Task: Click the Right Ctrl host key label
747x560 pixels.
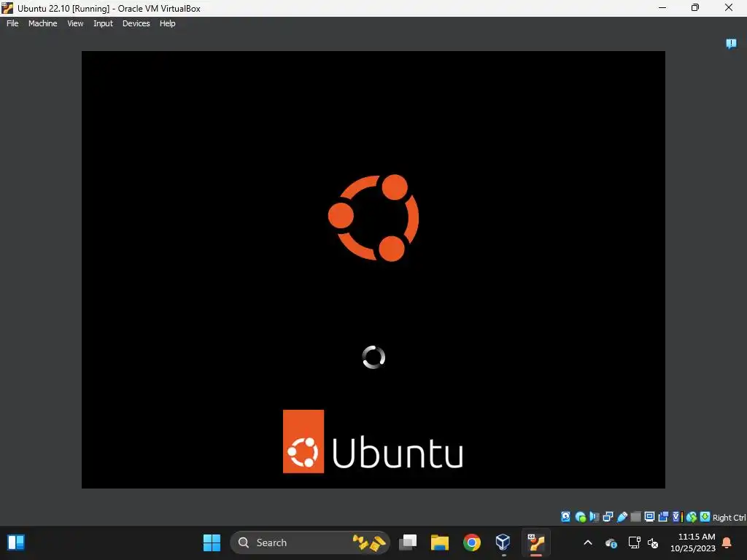Action: click(x=729, y=518)
